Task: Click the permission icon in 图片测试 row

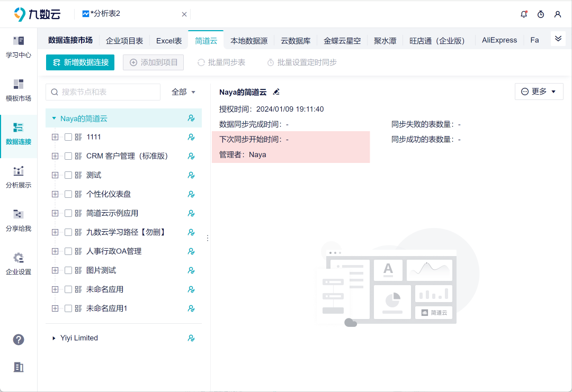Action: 191,270
